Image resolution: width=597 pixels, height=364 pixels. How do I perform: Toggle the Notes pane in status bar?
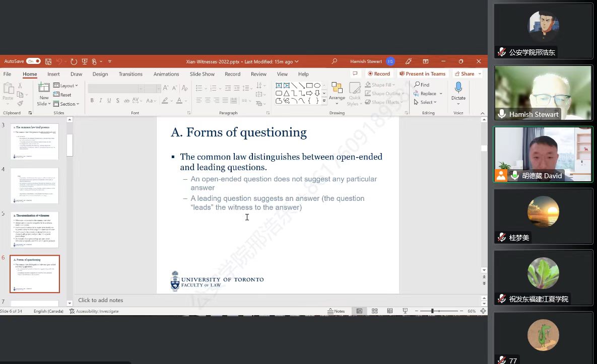337,311
